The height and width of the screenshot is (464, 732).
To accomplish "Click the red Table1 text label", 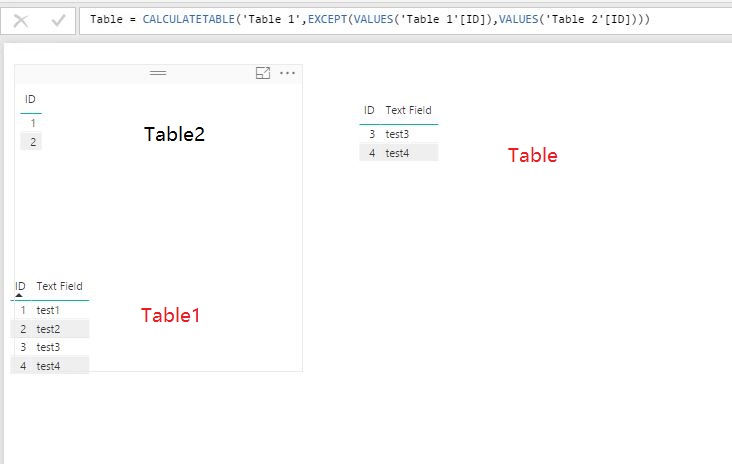I will coord(170,315).
